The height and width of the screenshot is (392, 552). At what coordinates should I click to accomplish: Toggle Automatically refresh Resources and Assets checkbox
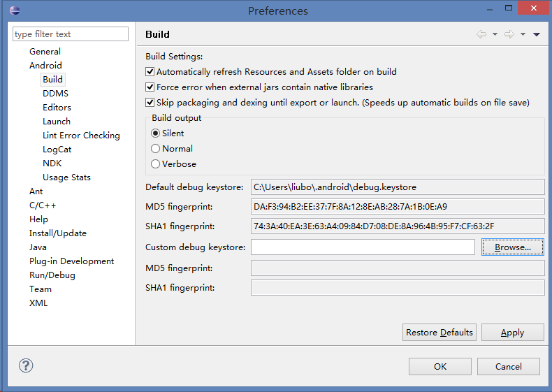(x=150, y=71)
